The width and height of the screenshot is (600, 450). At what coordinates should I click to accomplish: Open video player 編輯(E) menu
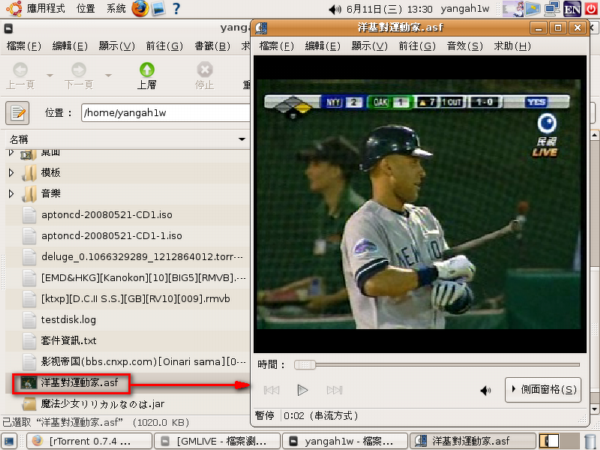[323, 46]
